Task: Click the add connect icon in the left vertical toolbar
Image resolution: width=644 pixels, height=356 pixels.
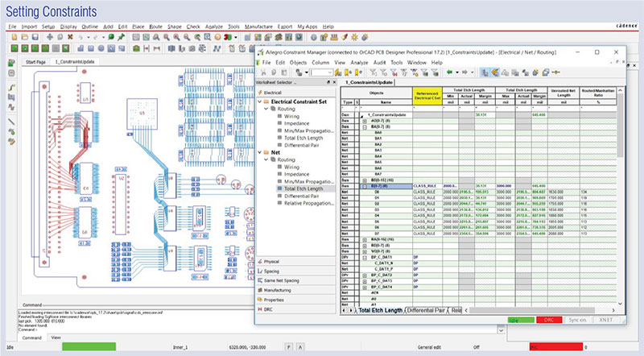Action: click(11, 87)
